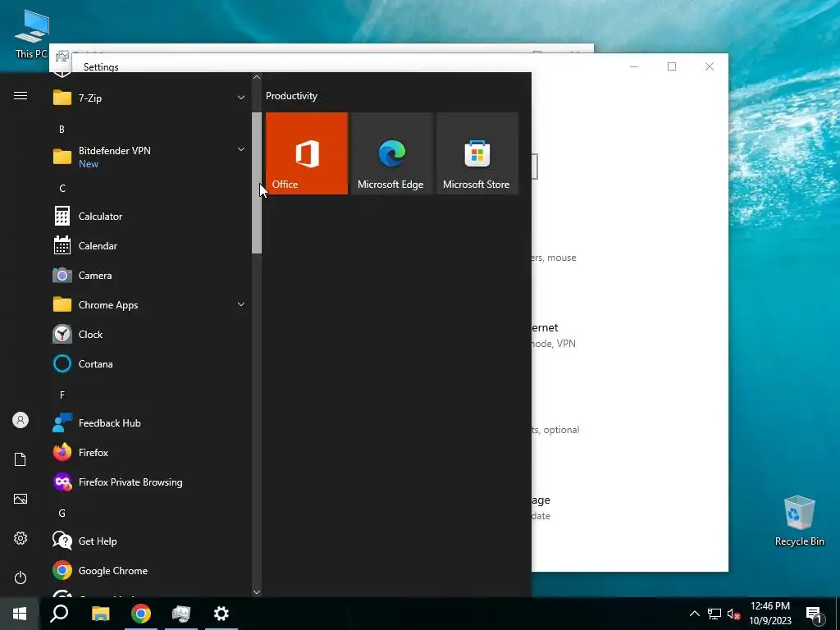Maximize the Settings window

[672, 66]
